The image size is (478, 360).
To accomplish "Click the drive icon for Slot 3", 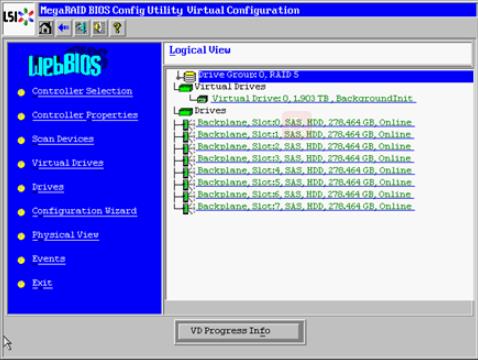I will pyautogui.click(x=186, y=160).
